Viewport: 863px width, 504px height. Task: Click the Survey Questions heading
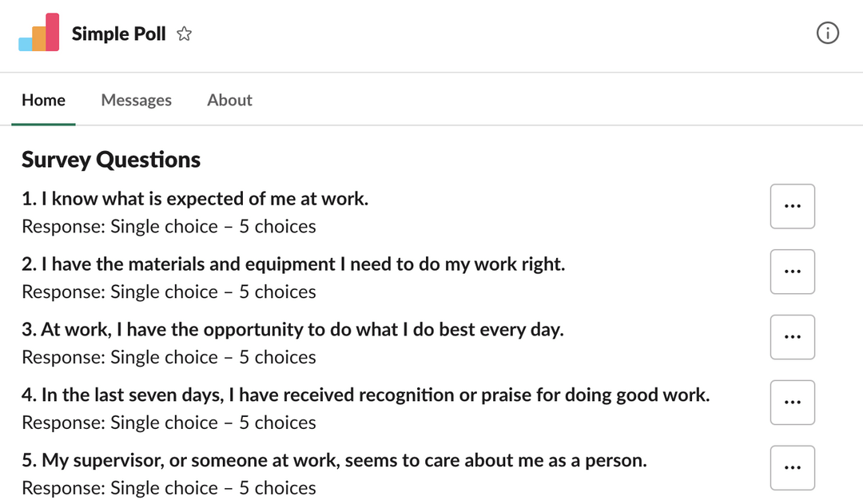(111, 159)
